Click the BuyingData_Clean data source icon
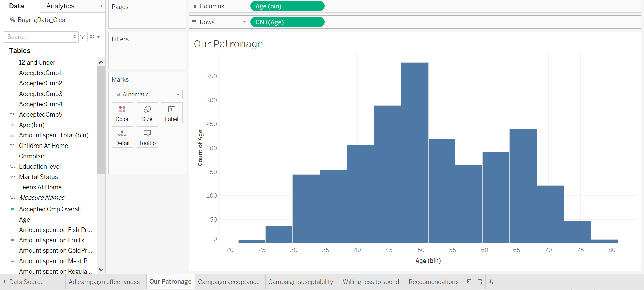The height and width of the screenshot is (290, 644). 12,20
